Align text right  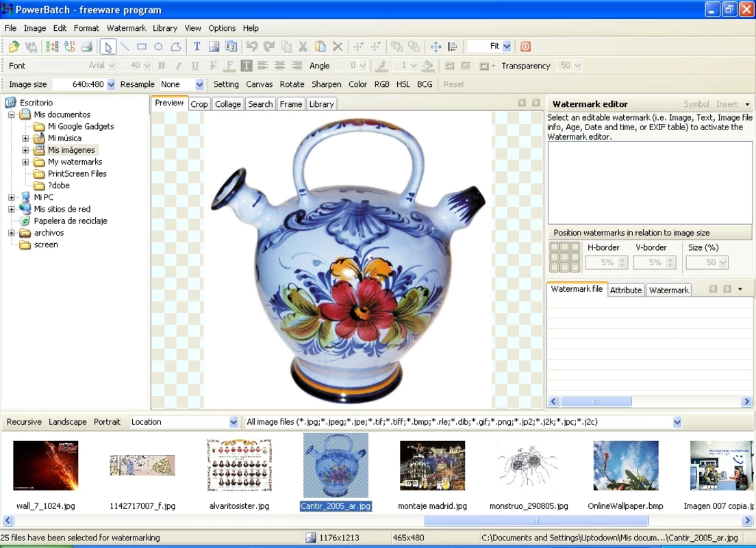(x=297, y=66)
